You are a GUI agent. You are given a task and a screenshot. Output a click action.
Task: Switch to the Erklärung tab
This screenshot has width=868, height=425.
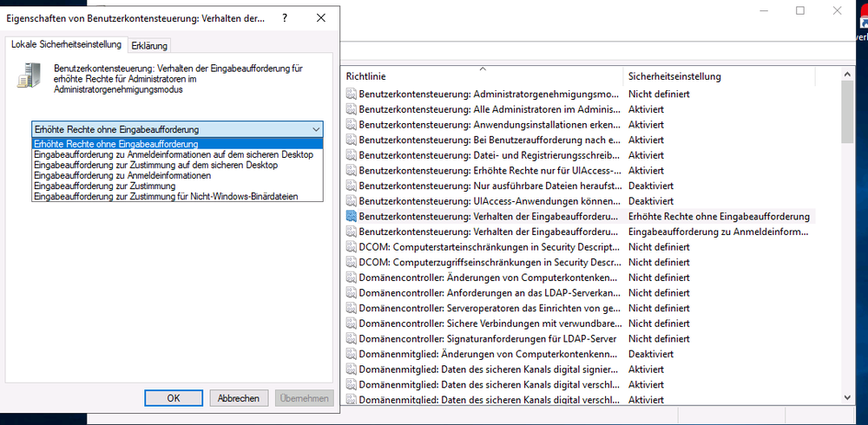click(x=150, y=45)
